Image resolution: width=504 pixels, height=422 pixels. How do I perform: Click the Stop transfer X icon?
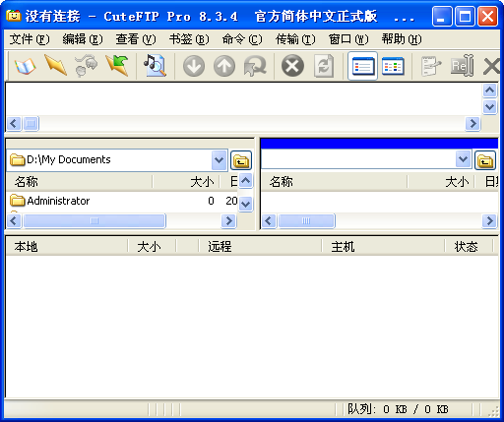(292, 66)
